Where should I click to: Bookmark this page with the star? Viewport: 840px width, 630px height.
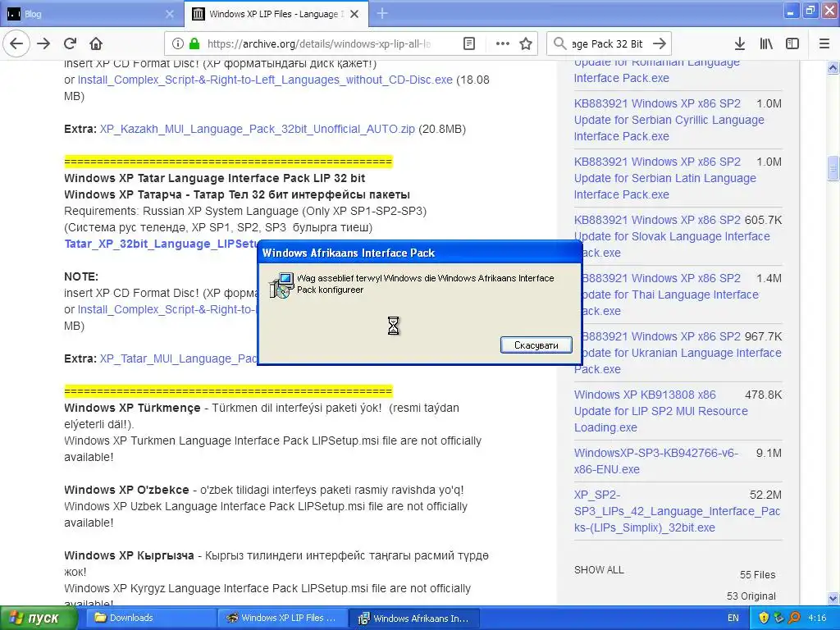pyautogui.click(x=526, y=43)
